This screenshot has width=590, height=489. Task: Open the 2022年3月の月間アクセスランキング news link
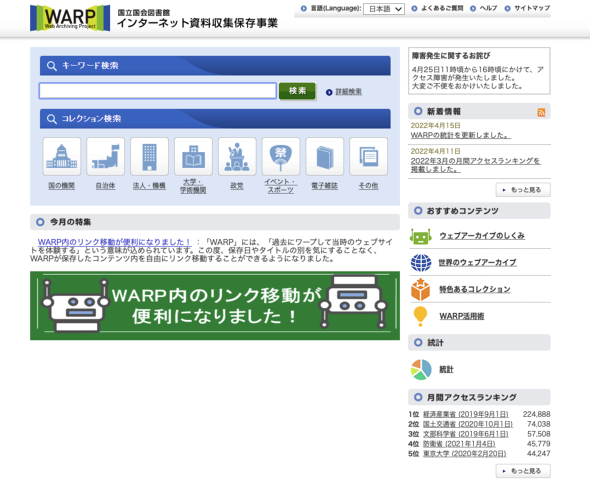click(x=475, y=165)
